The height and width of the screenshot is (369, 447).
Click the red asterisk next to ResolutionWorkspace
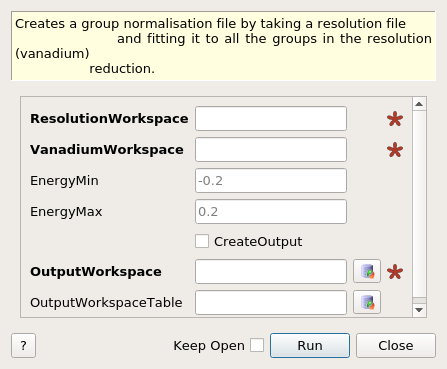coord(395,119)
